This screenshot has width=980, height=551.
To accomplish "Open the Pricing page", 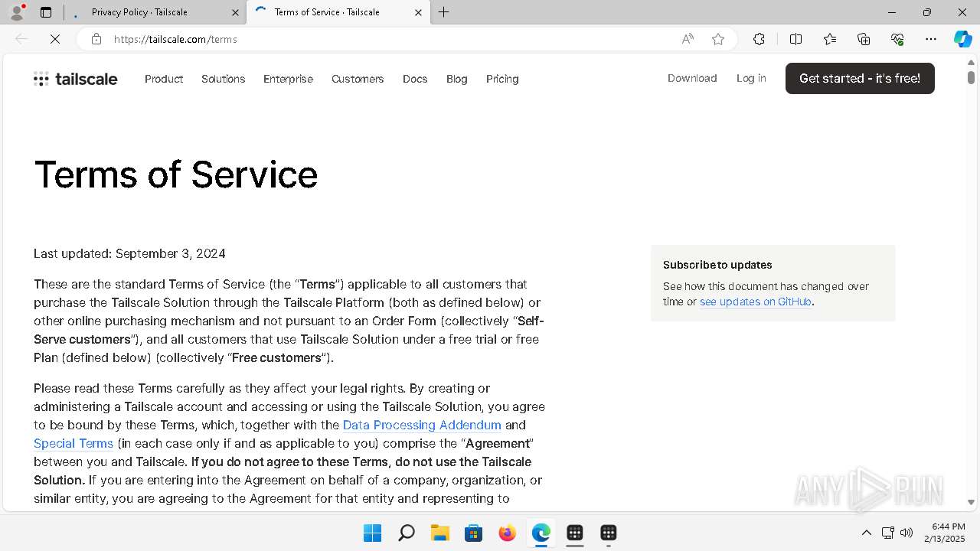I will 502,79.
